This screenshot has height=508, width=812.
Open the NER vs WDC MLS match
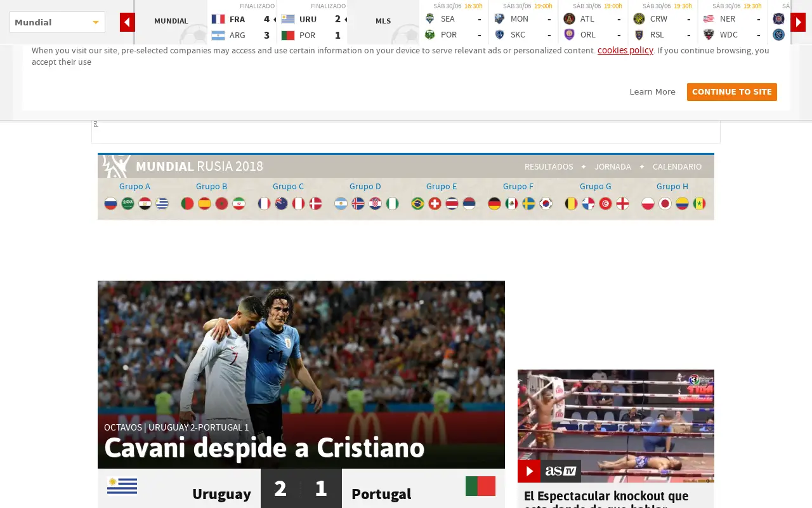coord(733,22)
